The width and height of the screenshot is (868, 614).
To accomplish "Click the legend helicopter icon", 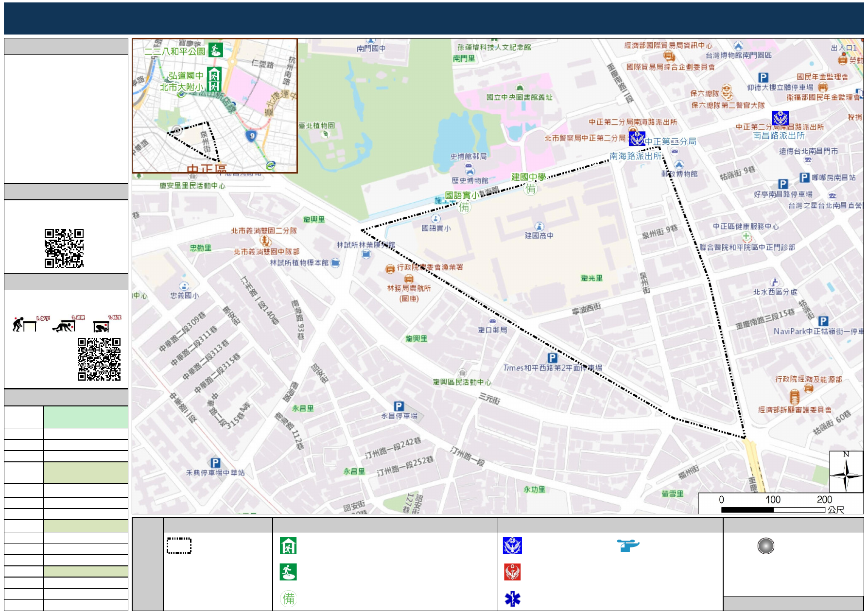I will point(628,545).
